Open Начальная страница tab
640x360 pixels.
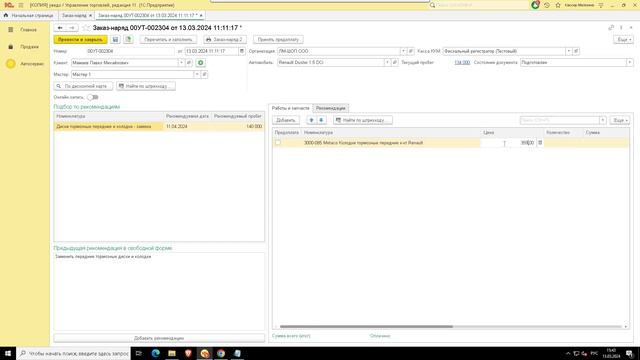point(29,15)
